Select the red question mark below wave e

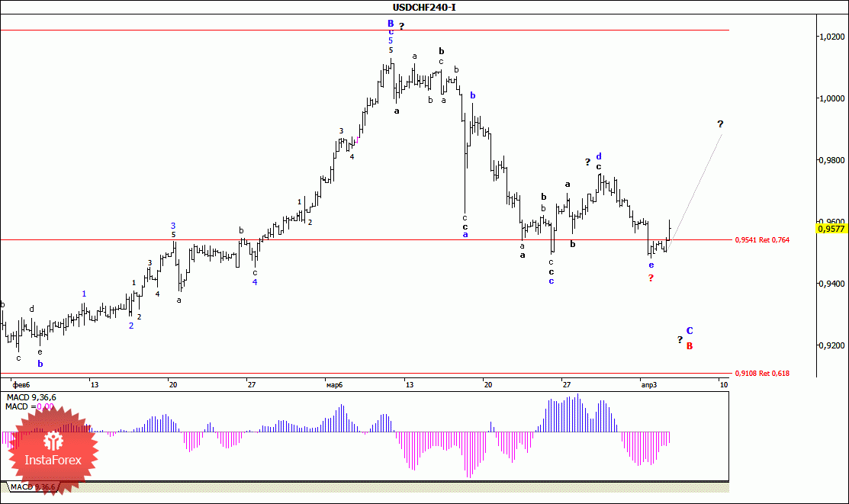pos(651,278)
